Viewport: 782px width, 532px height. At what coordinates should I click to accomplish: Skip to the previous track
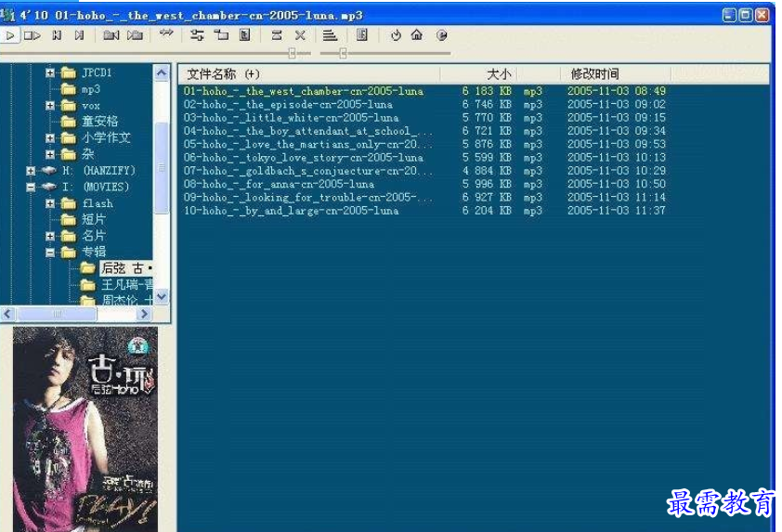[x=57, y=35]
